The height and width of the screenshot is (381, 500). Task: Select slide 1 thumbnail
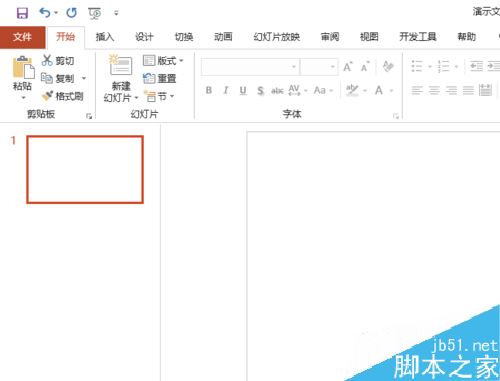point(85,169)
